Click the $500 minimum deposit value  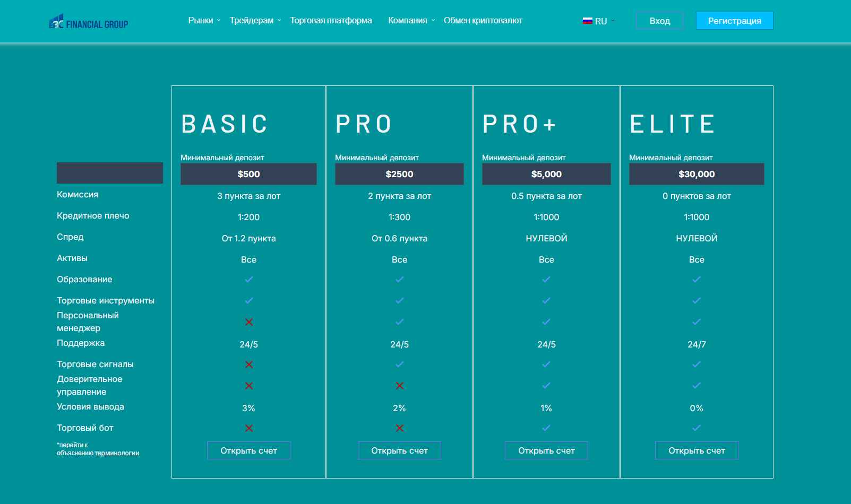(248, 174)
